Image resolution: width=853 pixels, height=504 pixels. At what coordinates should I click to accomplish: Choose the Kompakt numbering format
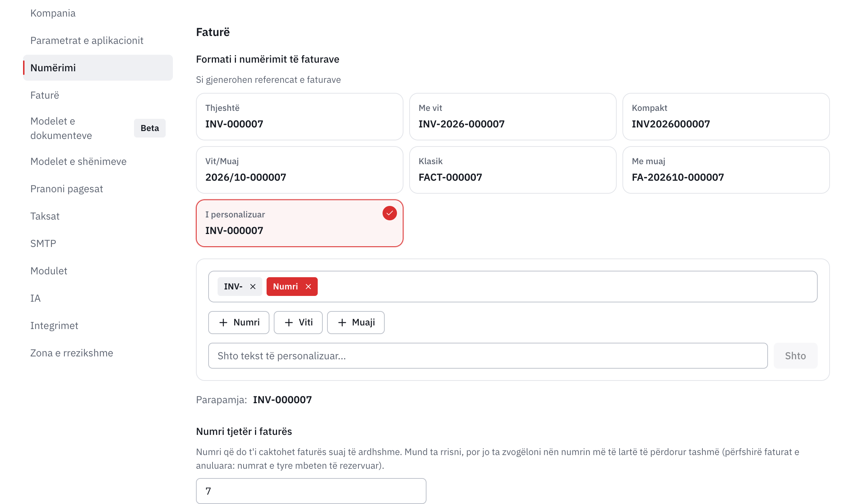coord(726,117)
